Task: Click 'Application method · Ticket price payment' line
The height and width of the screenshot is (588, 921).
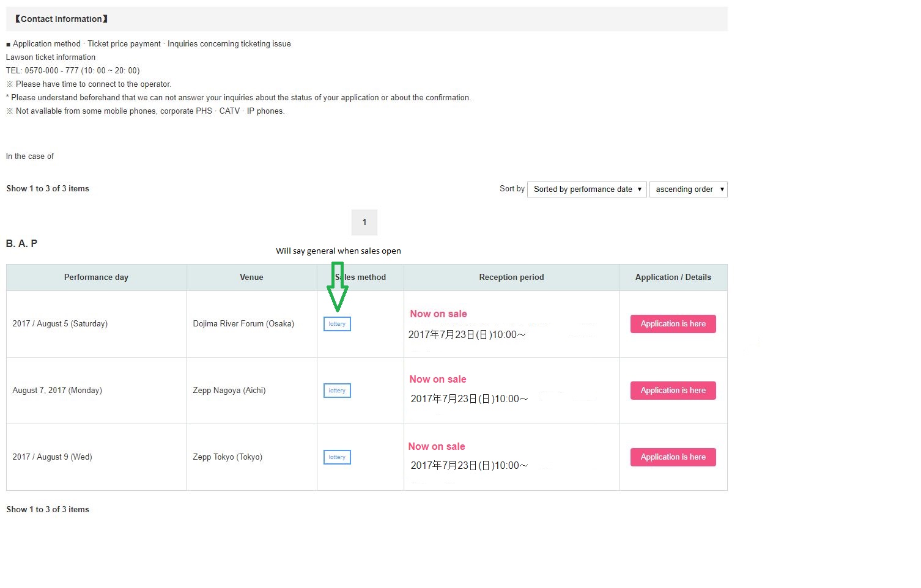Action: (148, 44)
